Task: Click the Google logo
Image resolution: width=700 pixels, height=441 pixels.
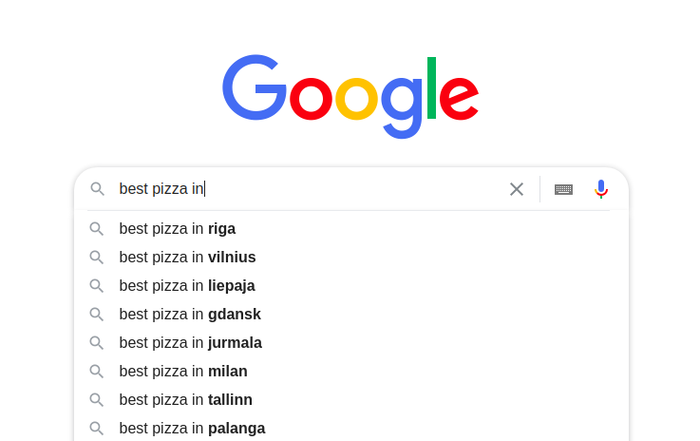Action: point(350,96)
